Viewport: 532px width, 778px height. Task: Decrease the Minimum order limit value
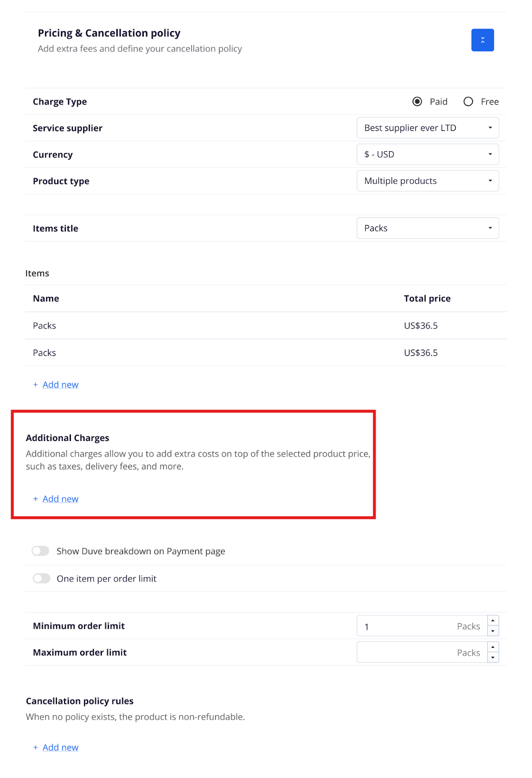[x=493, y=631]
